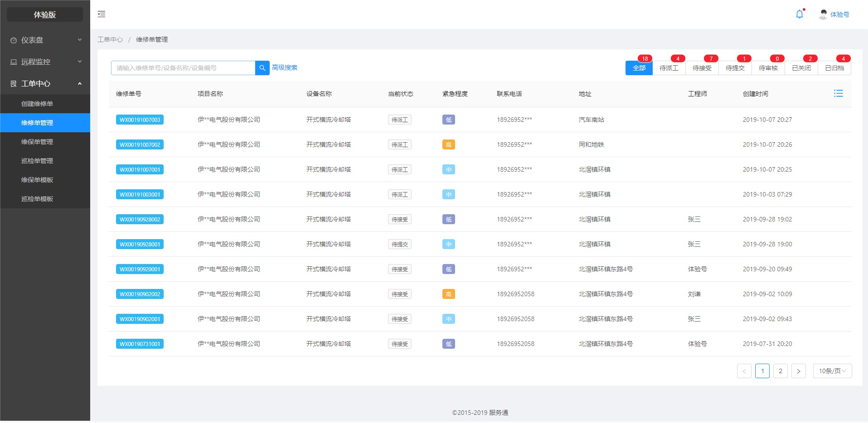Go to pagination page 2
This screenshot has height=423, width=868.
click(x=781, y=371)
